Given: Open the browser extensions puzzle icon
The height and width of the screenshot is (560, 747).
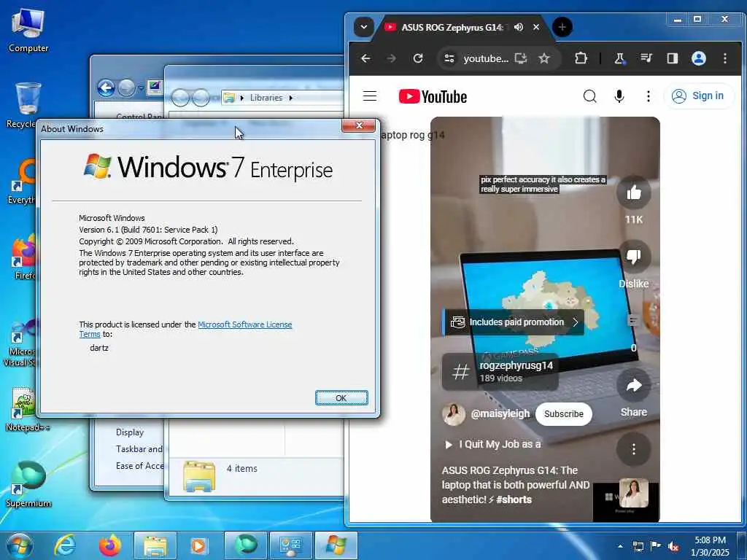Looking at the screenshot, I should (x=580, y=58).
